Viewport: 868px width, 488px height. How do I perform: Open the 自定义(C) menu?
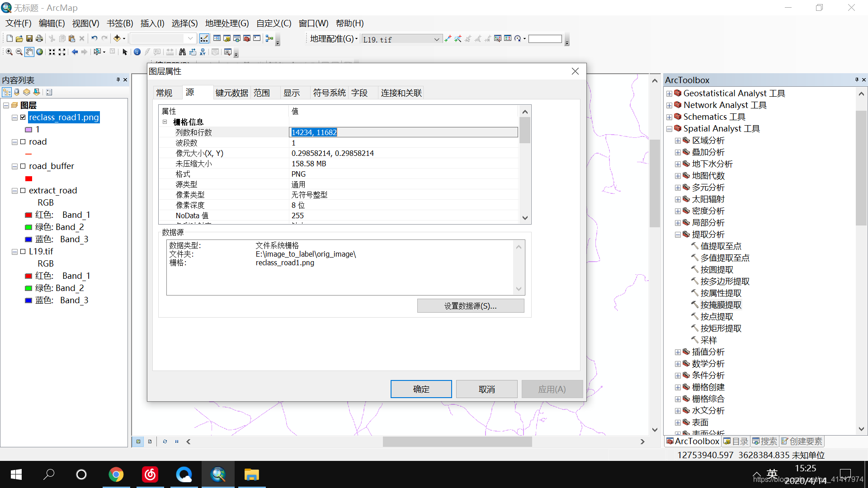pos(274,23)
